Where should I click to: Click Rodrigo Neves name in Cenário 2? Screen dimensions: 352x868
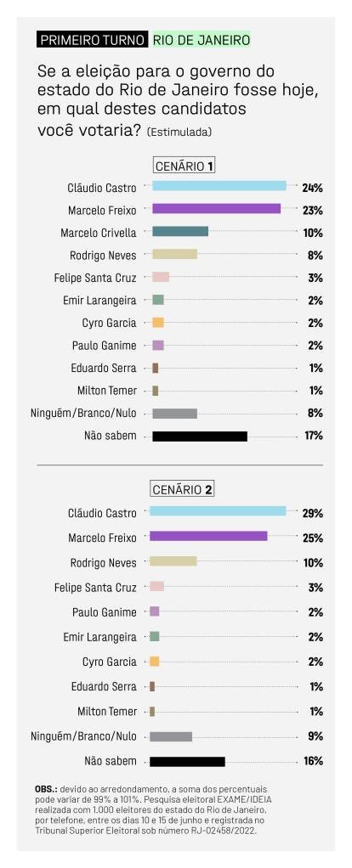click(x=103, y=563)
